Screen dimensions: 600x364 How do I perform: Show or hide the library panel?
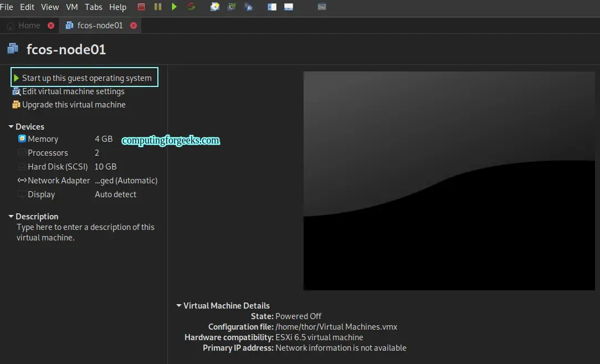(271, 7)
